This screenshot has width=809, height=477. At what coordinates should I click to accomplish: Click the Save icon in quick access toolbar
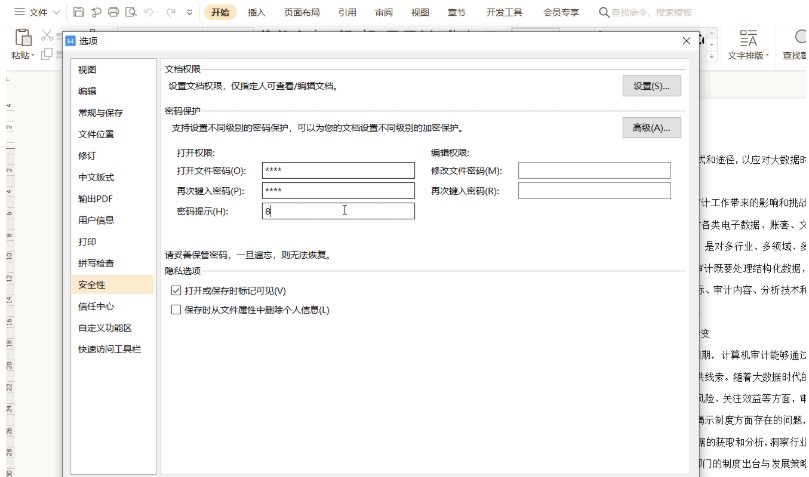[78, 12]
